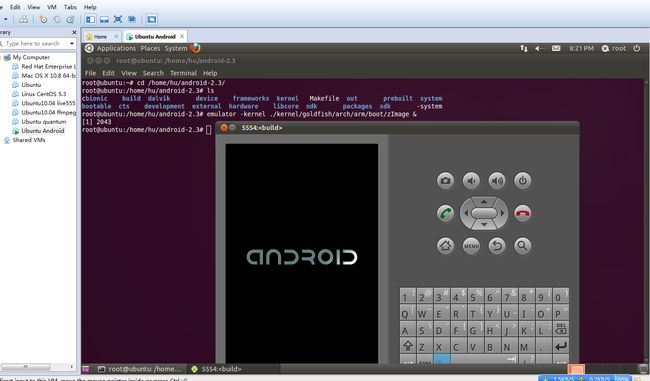Viewport: 650px width, 381px height.
Task: Click the library search field
Action: (x=35, y=44)
